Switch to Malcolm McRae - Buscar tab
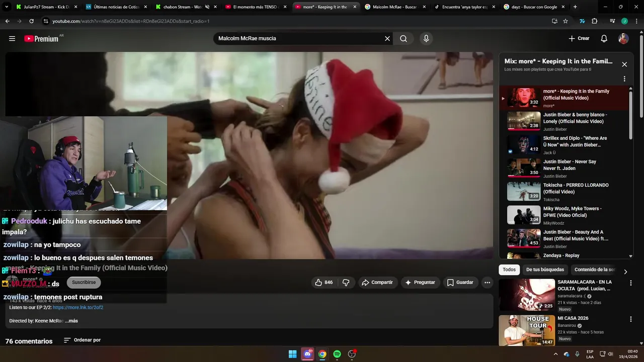Screen dimensions: 644x362 [x=395, y=7]
